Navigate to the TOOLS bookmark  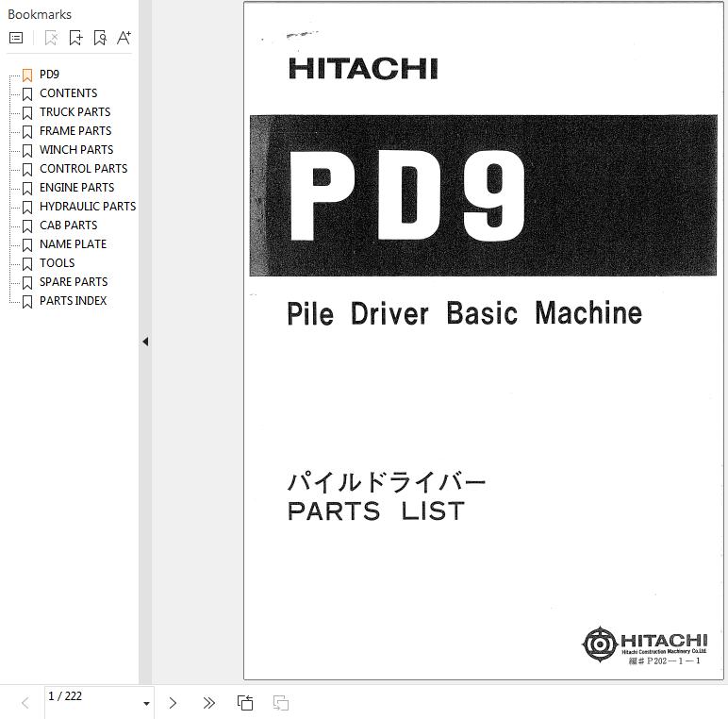(x=58, y=263)
